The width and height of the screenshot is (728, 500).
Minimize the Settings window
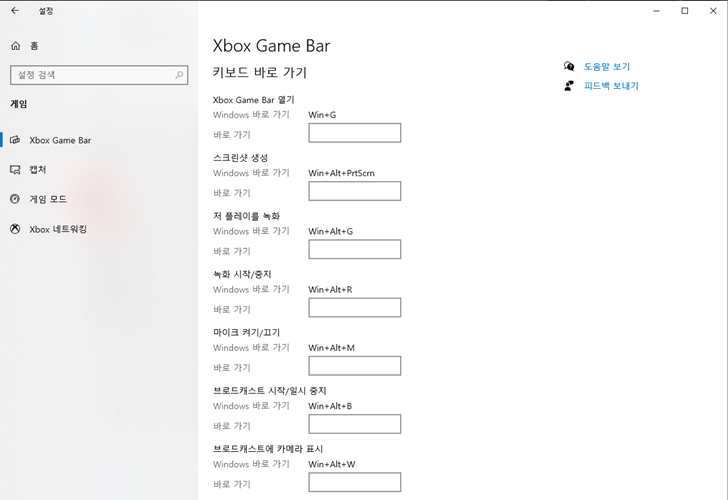(x=656, y=11)
